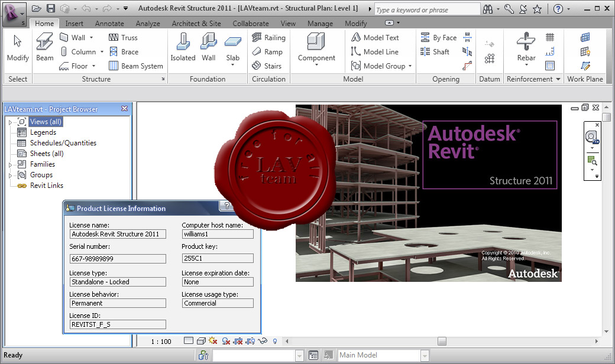Expand the Views (all) tree node
Viewport: 615px width, 364px height.
(10, 122)
